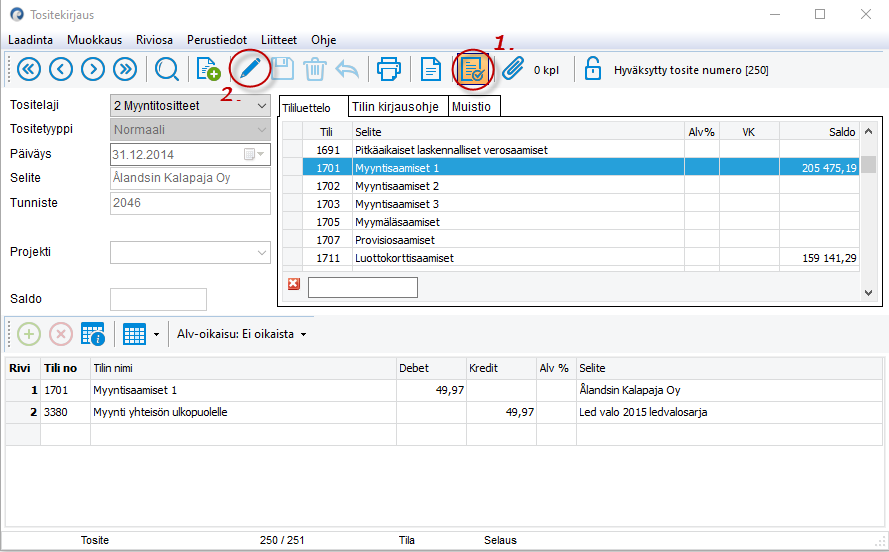Switch to Muistio tab
Viewport: 889px width, 552px height.
(474, 107)
